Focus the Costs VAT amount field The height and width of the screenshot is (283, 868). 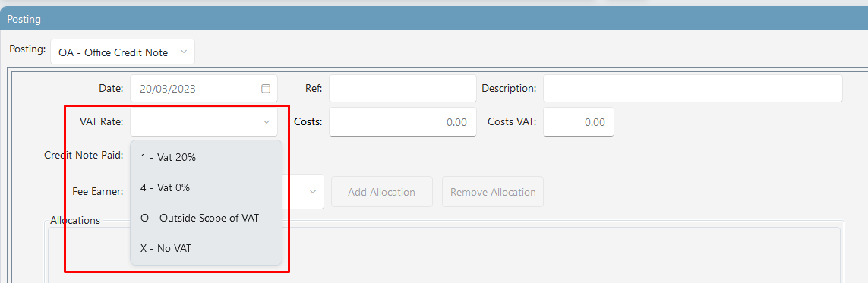tap(579, 121)
